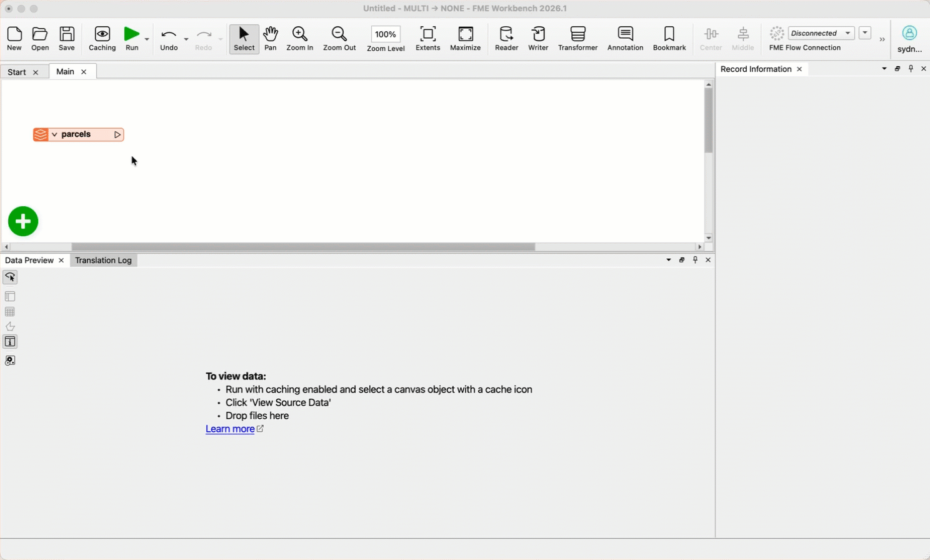Open the Undo history dropdown arrow
Image resolution: width=930 pixels, height=560 pixels.
[x=186, y=39]
